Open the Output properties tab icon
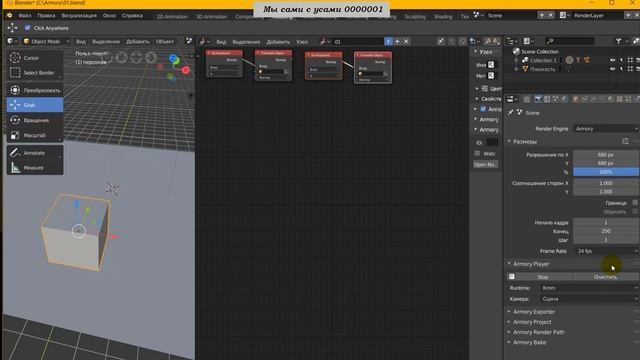The height and width of the screenshot is (360, 640). 547,99
